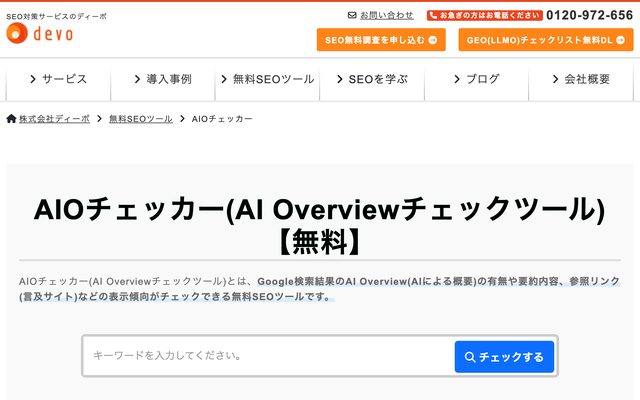Click the chevron beside 無料SEOツール in the nav
This screenshot has width=640, height=400.
(x=224, y=79)
